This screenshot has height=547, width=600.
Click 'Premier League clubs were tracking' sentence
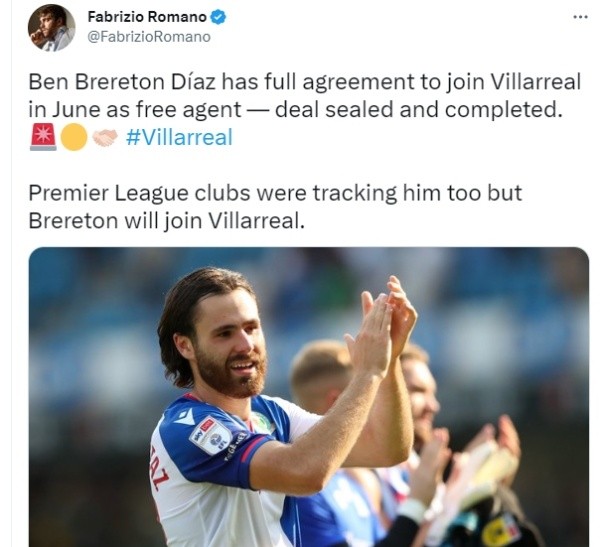212,193
